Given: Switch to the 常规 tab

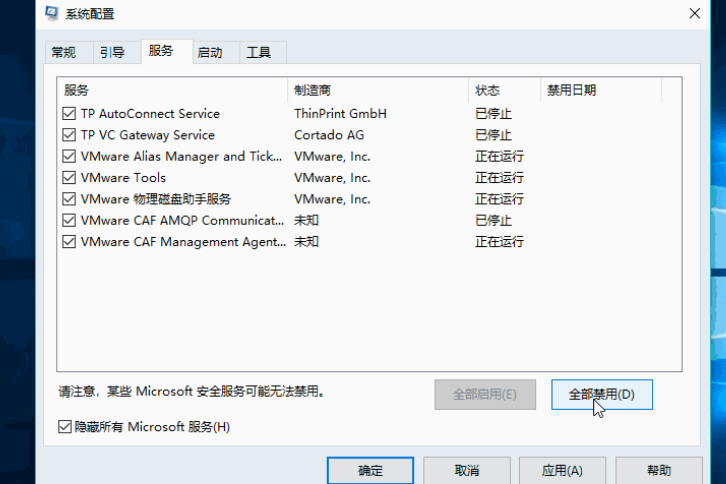Looking at the screenshot, I should (x=63, y=52).
